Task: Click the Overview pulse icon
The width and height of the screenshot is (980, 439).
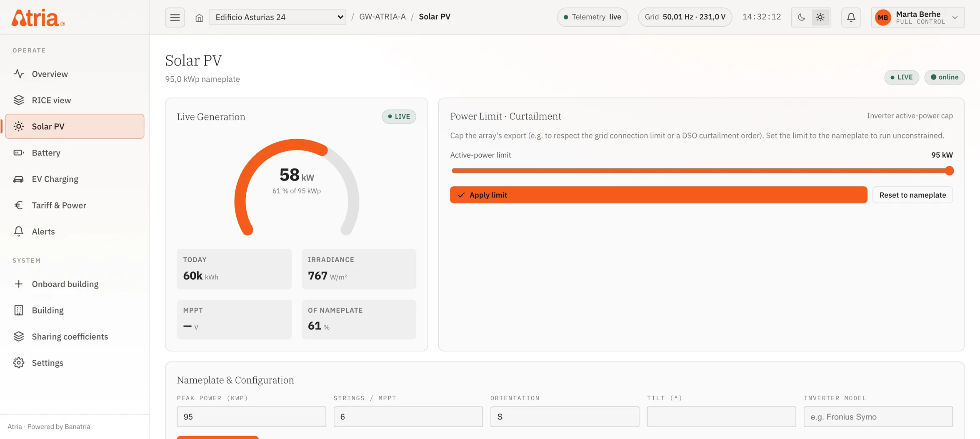Action: [18, 74]
